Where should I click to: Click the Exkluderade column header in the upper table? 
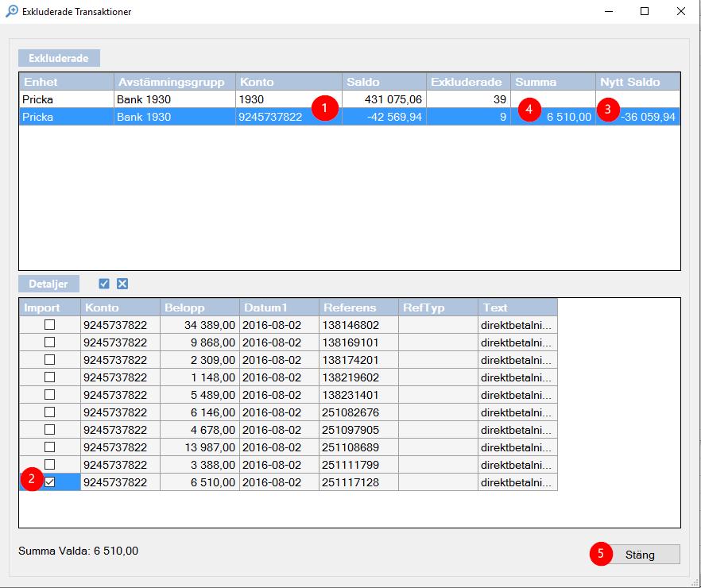point(468,82)
